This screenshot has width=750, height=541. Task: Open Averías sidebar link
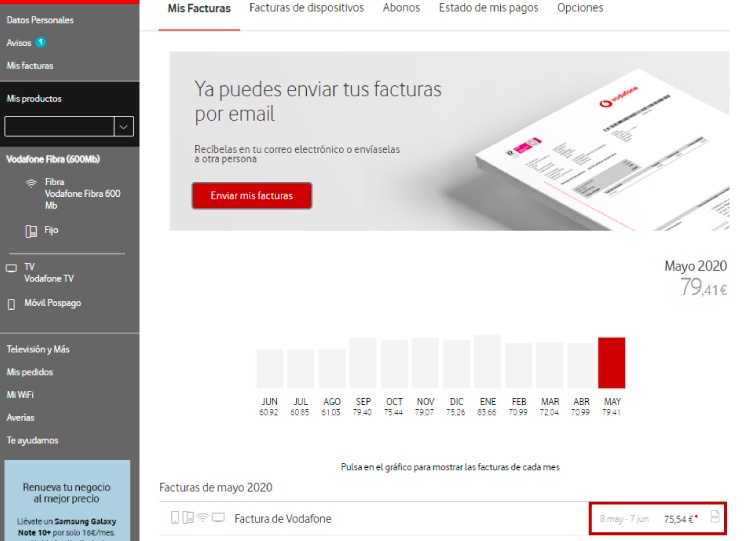(x=21, y=418)
